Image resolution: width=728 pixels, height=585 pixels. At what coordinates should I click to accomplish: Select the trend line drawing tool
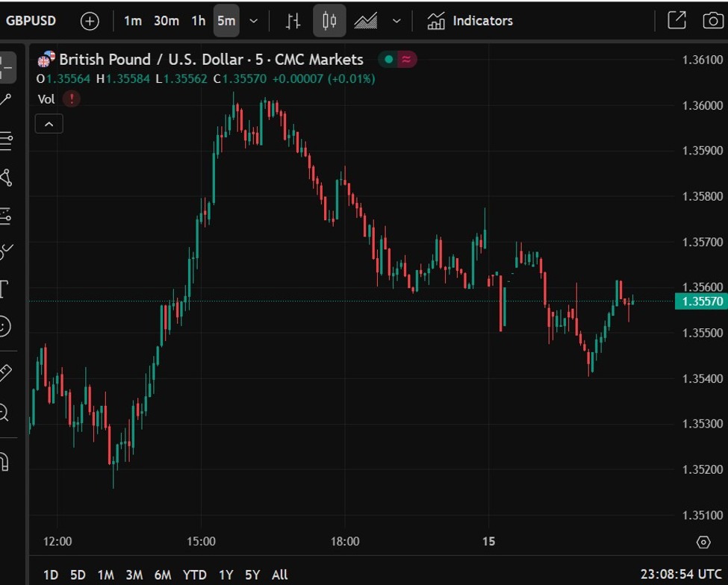click(x=6, y=100)
